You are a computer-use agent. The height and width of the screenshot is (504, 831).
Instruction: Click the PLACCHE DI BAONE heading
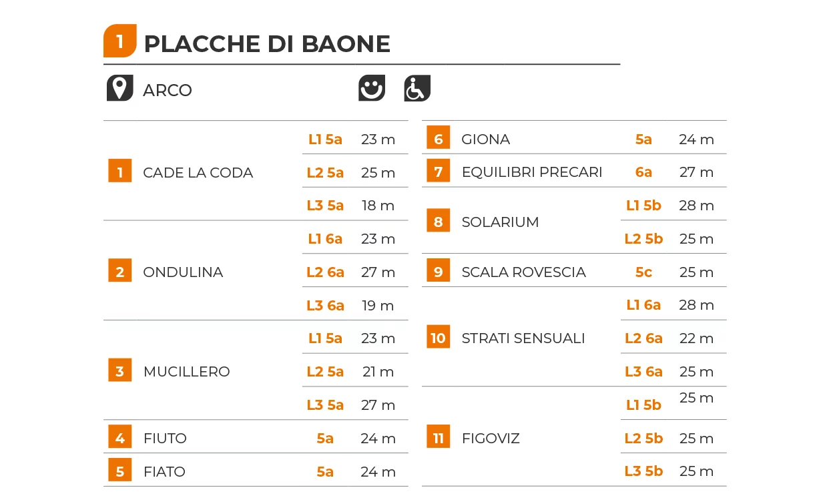(x=267, y=44)
